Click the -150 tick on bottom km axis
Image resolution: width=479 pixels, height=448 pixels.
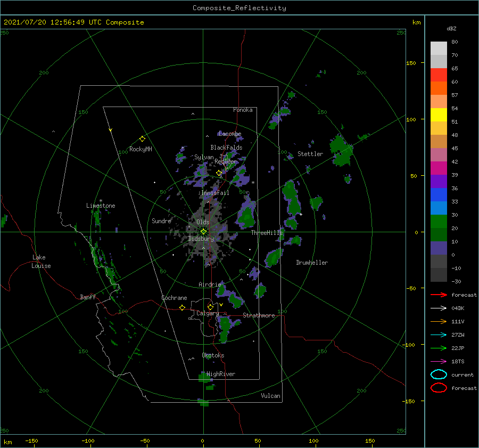point(31,441)
